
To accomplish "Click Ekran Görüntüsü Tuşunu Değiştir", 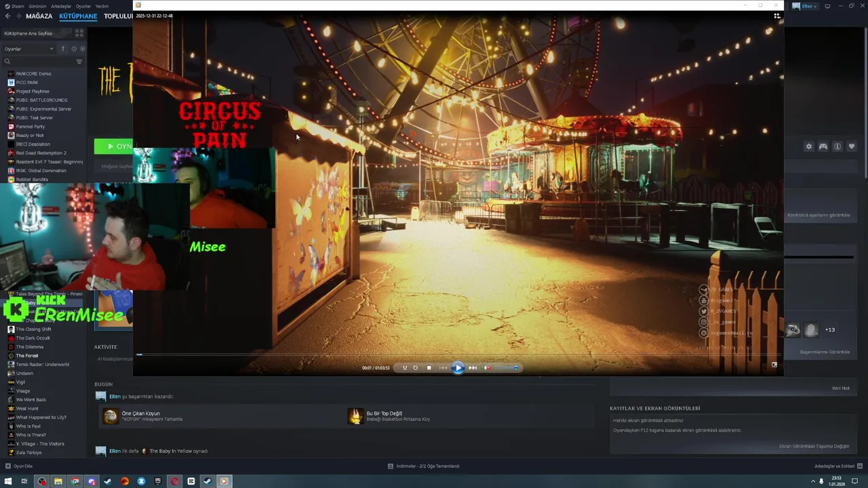I will (814, 446).
